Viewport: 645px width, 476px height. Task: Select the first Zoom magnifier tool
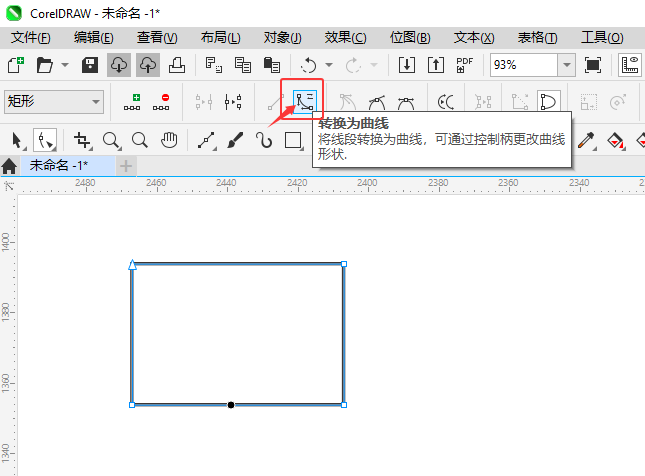click(x=111, y=140)
